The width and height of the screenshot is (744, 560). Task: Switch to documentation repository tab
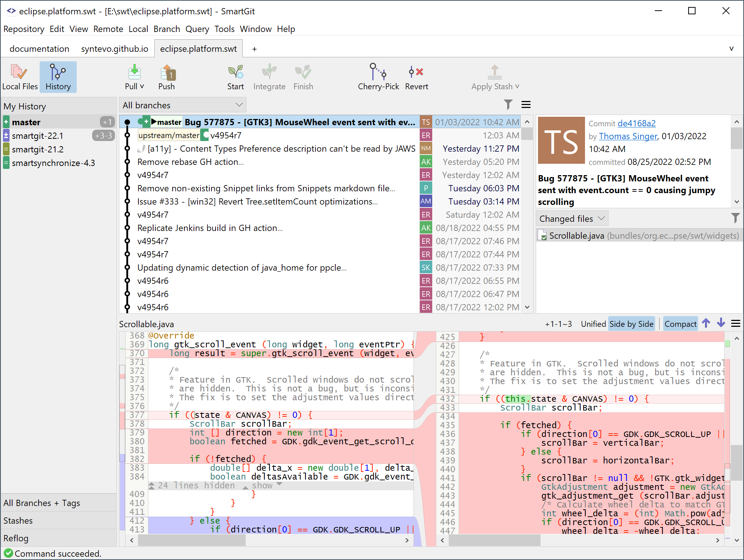point(39,49)
